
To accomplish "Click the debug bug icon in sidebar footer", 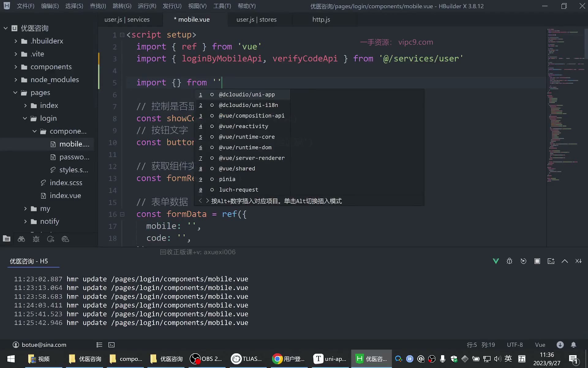I will click(x=36, y=239).
